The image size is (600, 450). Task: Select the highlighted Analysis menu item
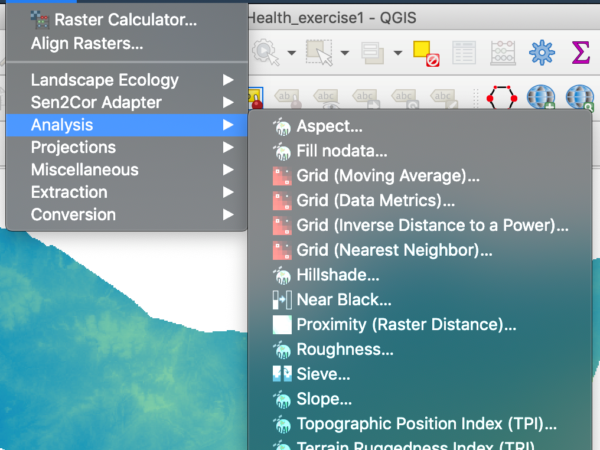(x=127, y=125)
